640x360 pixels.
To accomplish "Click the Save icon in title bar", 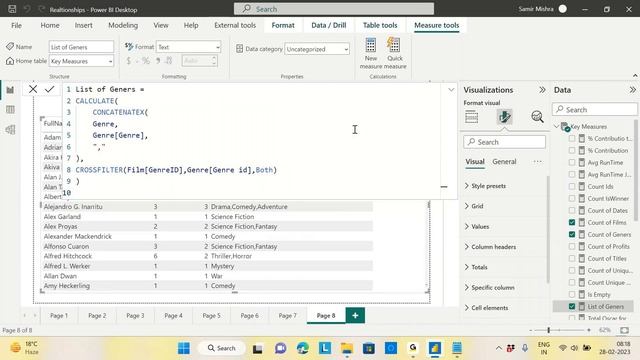I will tap(12, 9).
